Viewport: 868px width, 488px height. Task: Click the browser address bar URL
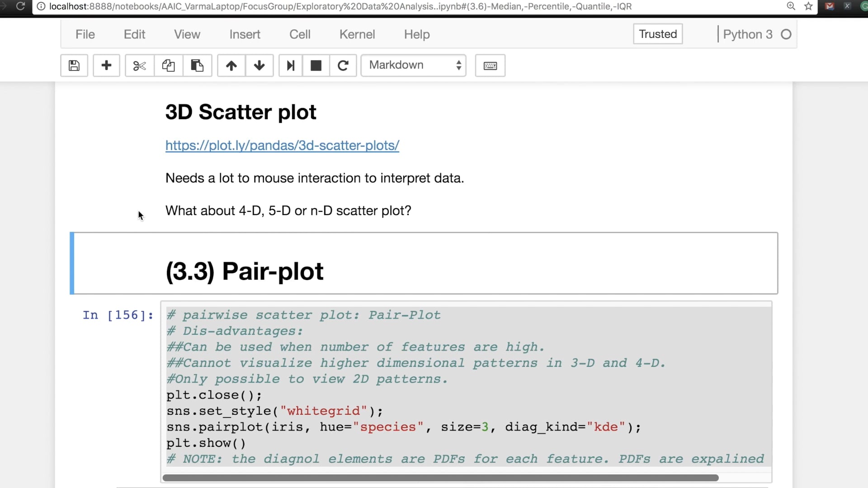point(340,6)
